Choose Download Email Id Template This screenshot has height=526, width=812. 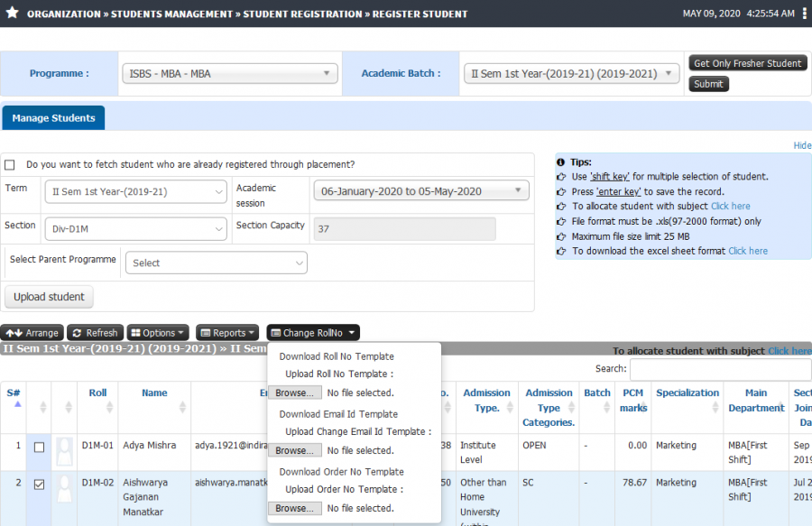pos(338,414)
